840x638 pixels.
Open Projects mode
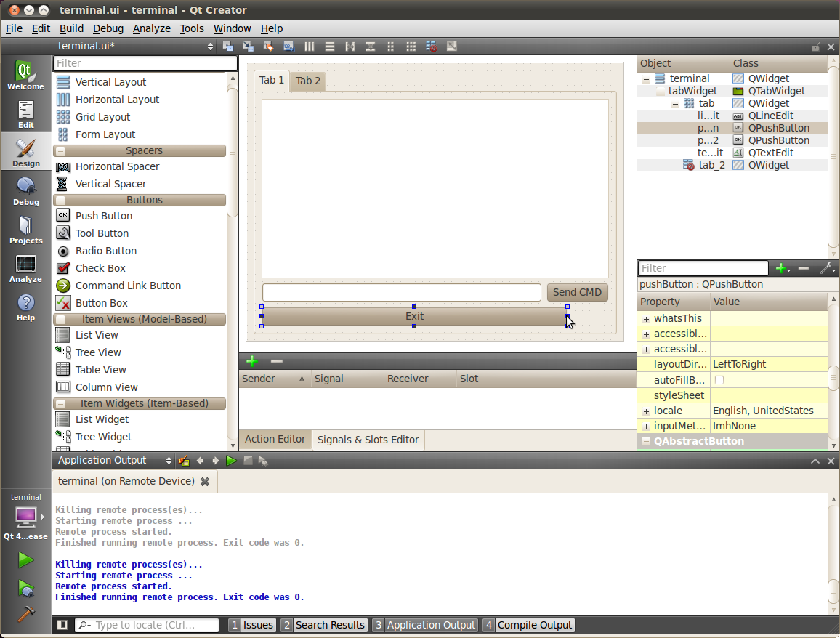coord(25,230)
